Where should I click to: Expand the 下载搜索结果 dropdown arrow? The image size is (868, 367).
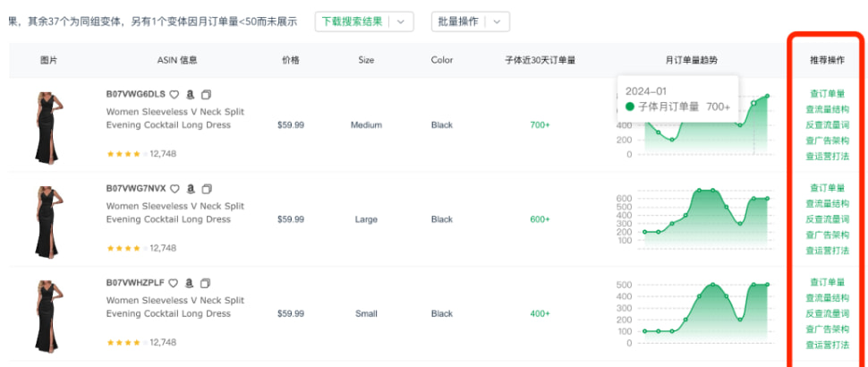click(x=402, y=21)
